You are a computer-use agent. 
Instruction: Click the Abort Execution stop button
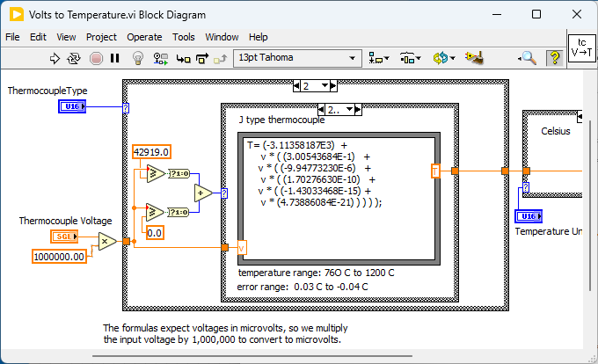click(96, 58)
